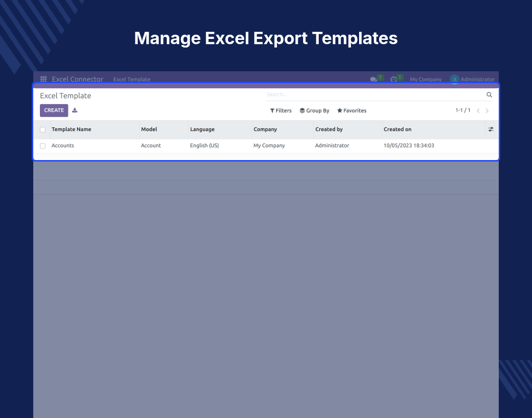Expand the Group By dropdown

click(314, 111)
